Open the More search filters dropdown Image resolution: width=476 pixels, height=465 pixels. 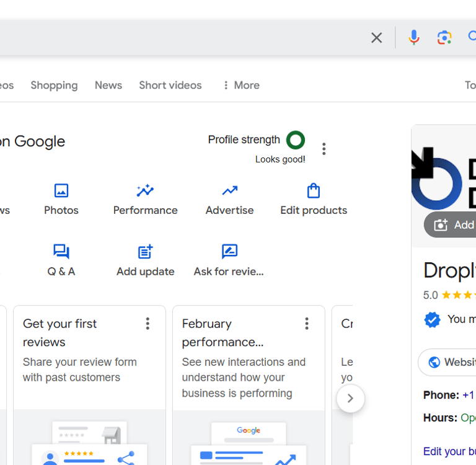241,86
